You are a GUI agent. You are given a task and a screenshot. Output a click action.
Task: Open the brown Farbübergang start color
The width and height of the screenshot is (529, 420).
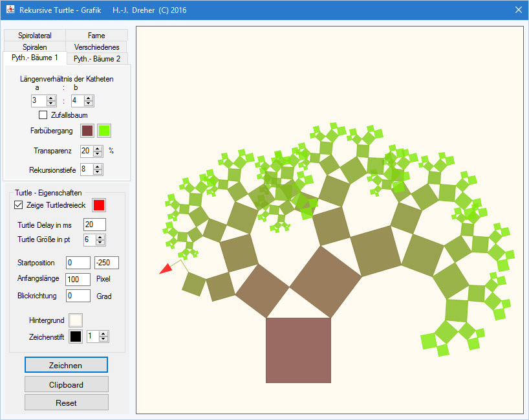pyautogui.click(x=86, y=130)
